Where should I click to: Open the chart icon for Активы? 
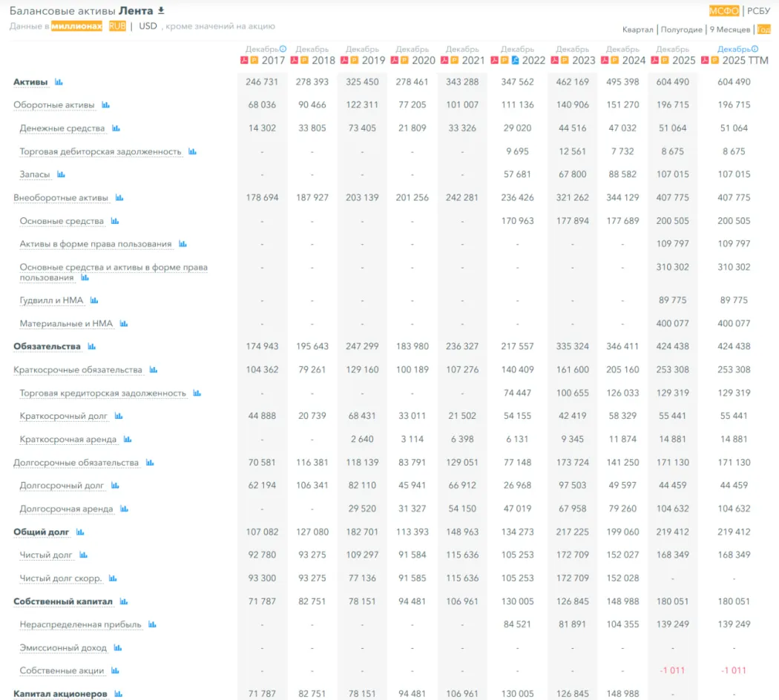[59, 82]
